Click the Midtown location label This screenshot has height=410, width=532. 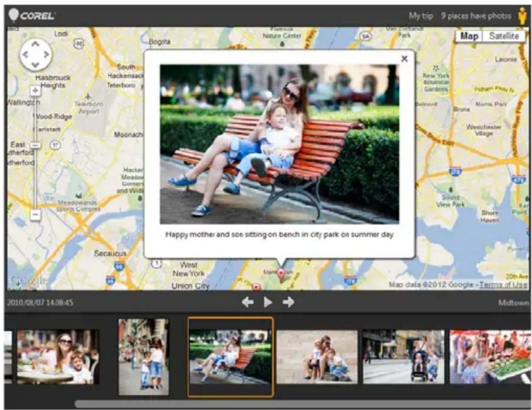[513, 303]
